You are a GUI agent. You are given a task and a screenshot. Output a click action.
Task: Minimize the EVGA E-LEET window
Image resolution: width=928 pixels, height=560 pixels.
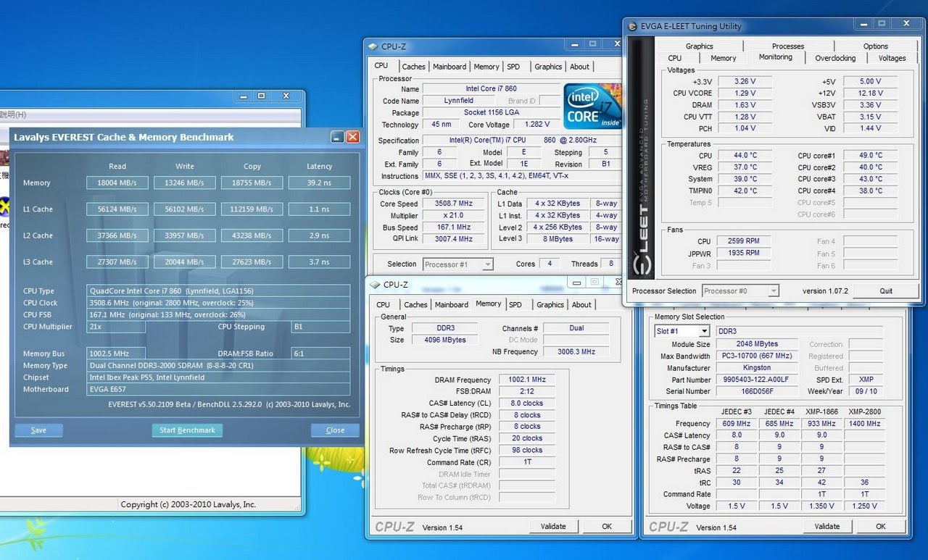point(865,25)
